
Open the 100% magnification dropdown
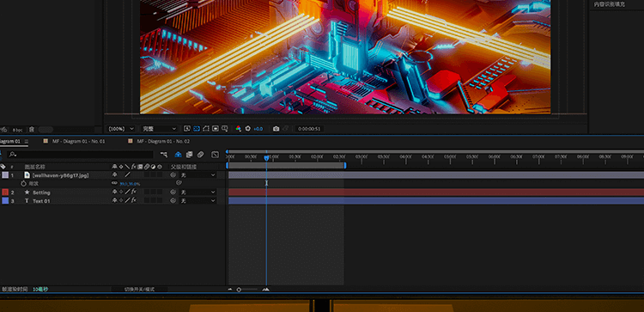(121, 129)
